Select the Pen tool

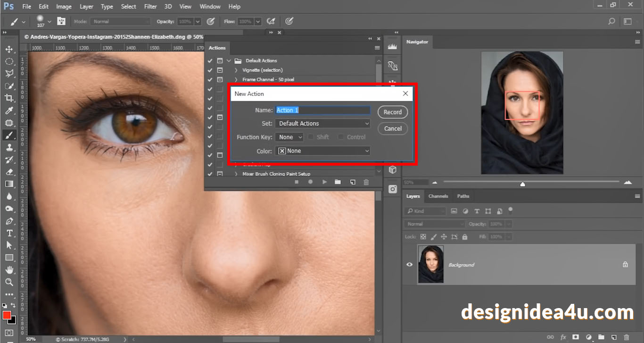click(x=9, y=221)
